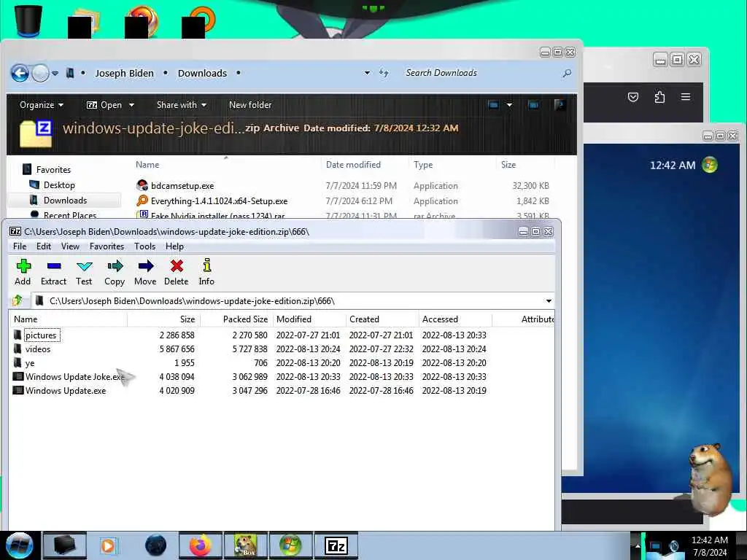Viewport: 747px width, 560px height.
Task: Click Joseph Biden in Explorer breadcrumb
Action: (124, 74)
